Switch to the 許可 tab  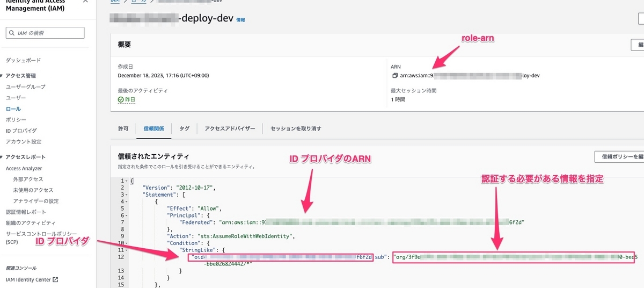[x=123, y=128]
